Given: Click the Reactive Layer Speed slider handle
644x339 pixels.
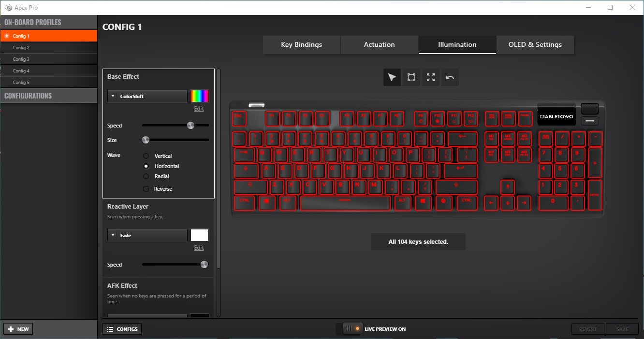Looking at the screenshot, I should 204,265.
